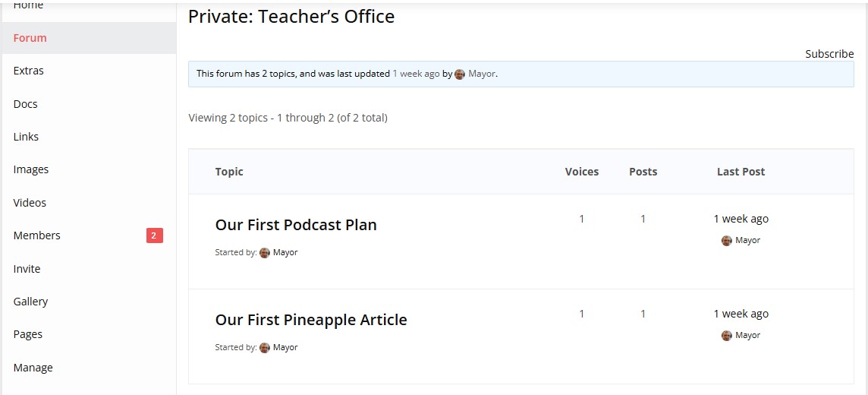Open Our First Podcast Plan topic
Image resolution: width=868 pixels, height=395 pixels.
296,225
